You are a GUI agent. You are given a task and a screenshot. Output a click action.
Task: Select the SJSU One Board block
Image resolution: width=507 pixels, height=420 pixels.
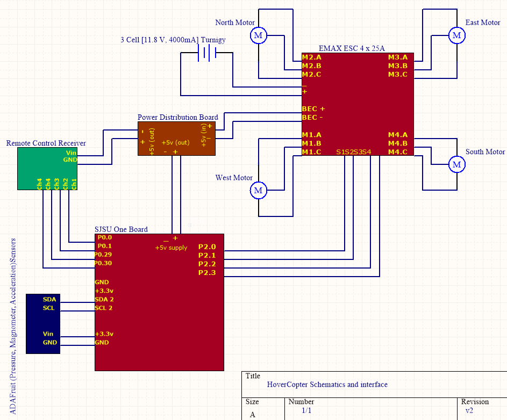pos(159,302)
